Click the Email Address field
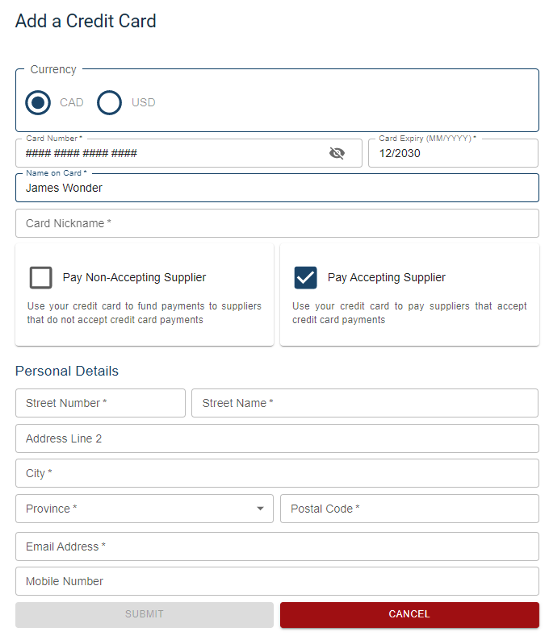 coord(277,547)
